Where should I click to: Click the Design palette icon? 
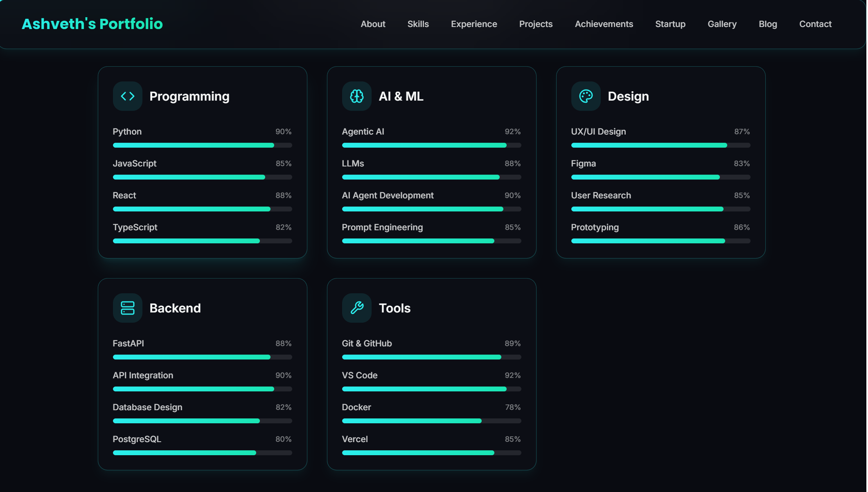click(586, 96)
